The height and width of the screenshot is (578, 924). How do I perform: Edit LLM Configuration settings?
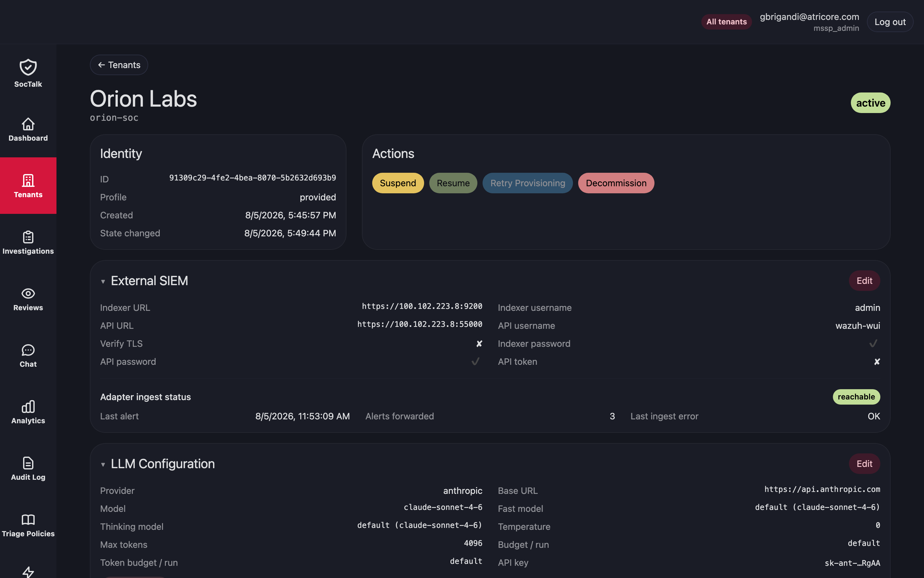point(864,464)
